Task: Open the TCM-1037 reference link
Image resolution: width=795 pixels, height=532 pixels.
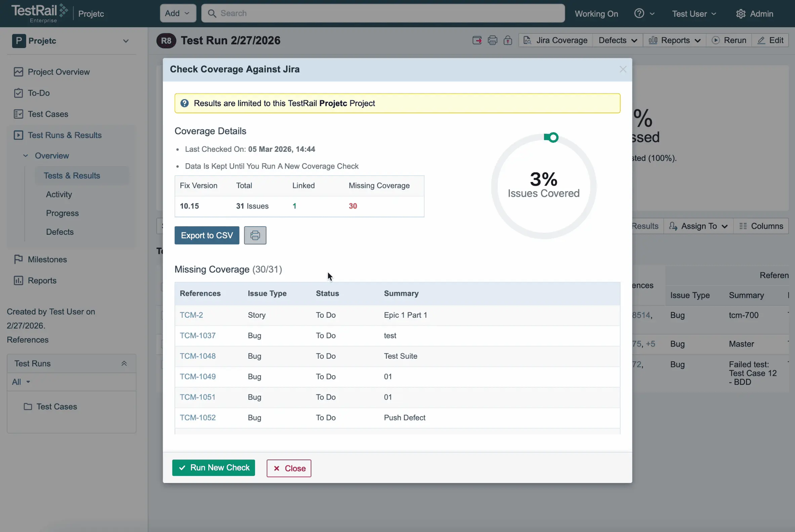Action: [198, 336]
